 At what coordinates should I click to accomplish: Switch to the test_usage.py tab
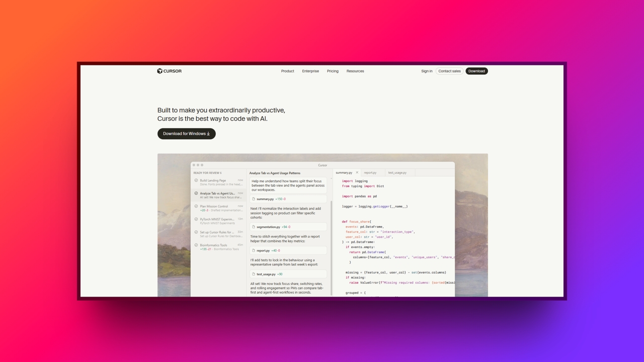tap(397, 172)
